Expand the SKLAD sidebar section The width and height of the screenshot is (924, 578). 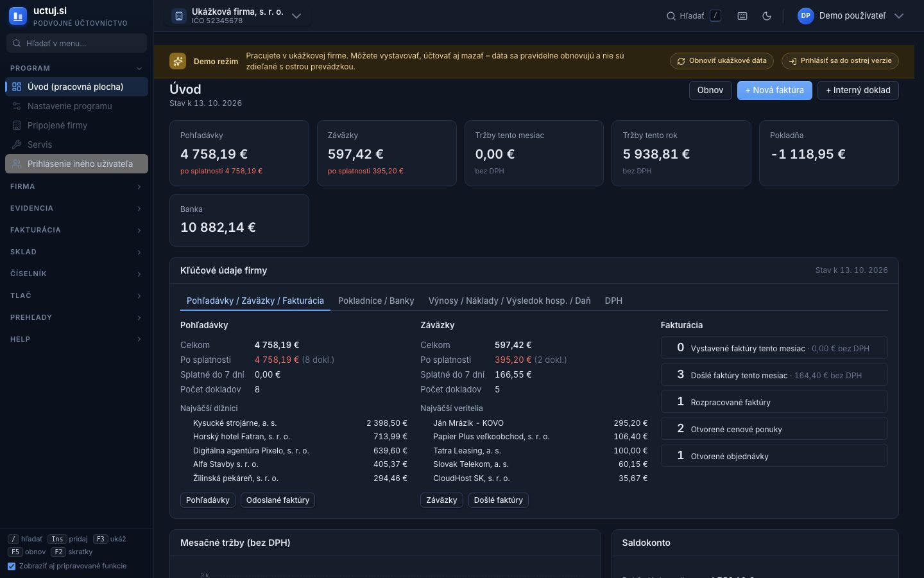pyautogui.click(x=76, y=252)
